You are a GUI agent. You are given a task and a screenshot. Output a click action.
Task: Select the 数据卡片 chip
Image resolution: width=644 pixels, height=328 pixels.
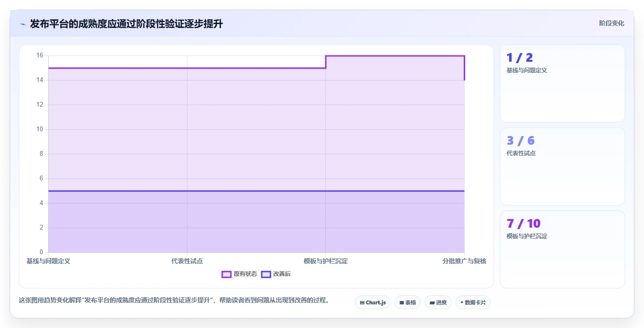(x=473, y=302)
